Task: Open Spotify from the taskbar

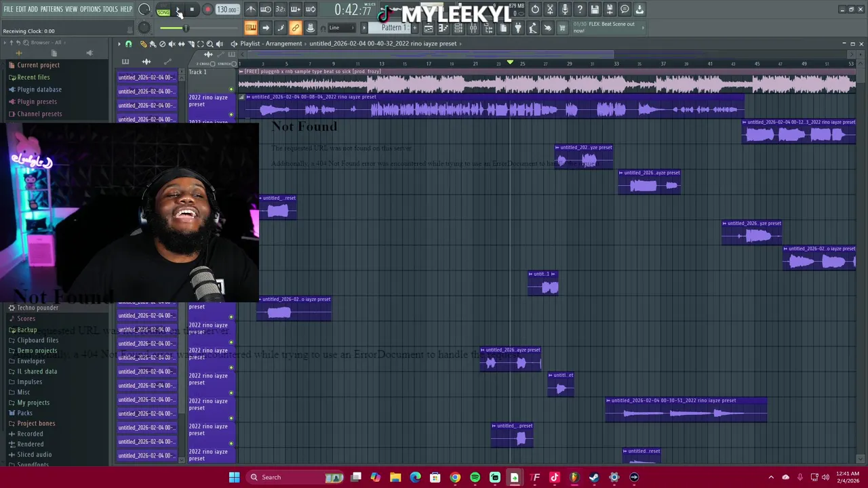Action: [475, 477]
